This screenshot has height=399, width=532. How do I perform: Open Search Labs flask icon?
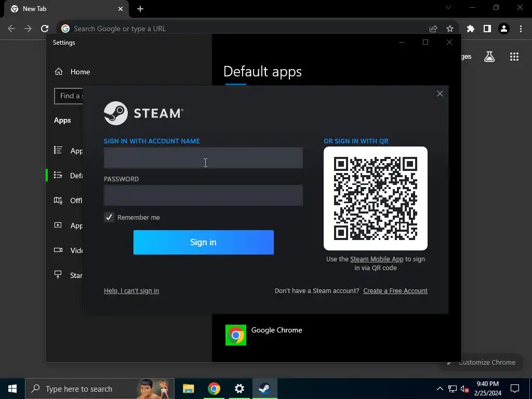(489, 57)
